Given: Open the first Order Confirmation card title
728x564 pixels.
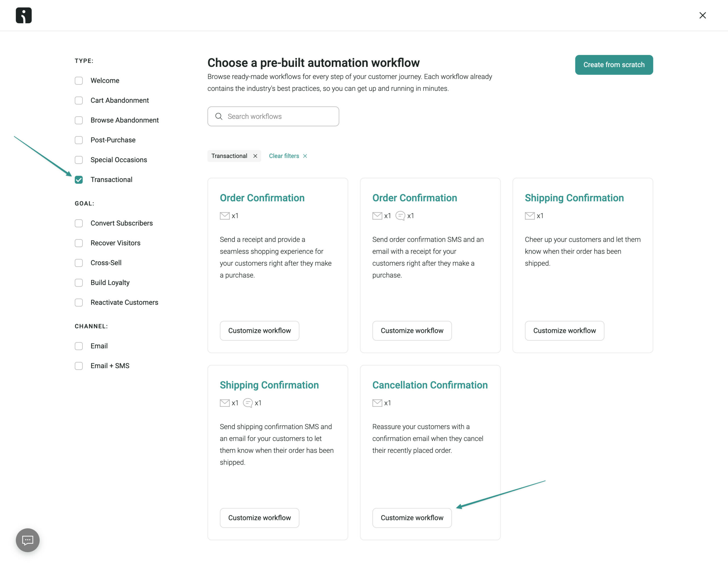Looking at the screenshot, I should pos(262,198).
